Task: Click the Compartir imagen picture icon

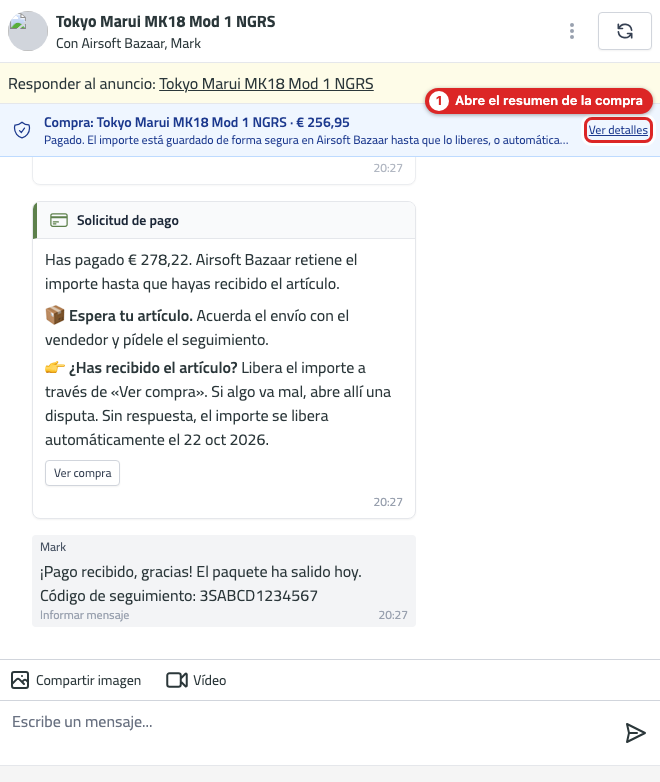Action: (x=20, y=680)
